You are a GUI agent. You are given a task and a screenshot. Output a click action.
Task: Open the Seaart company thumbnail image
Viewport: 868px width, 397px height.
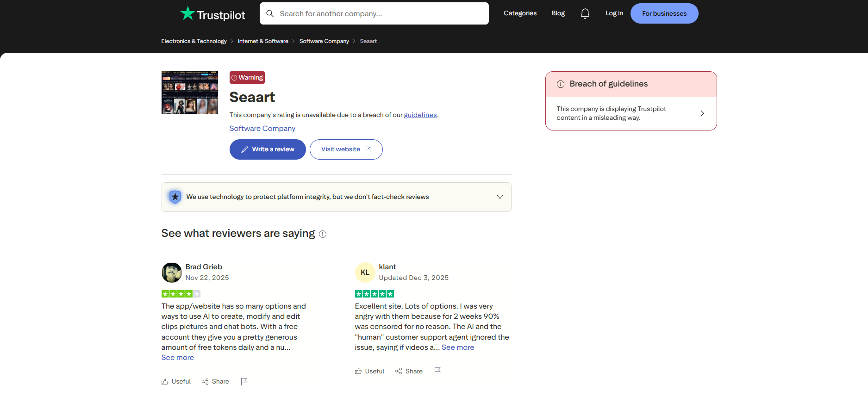click(x=190, y=93)
